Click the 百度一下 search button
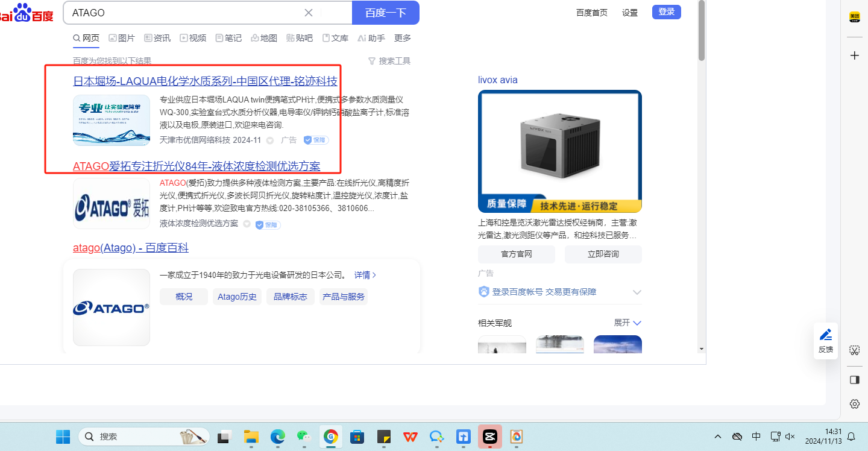 386,13
